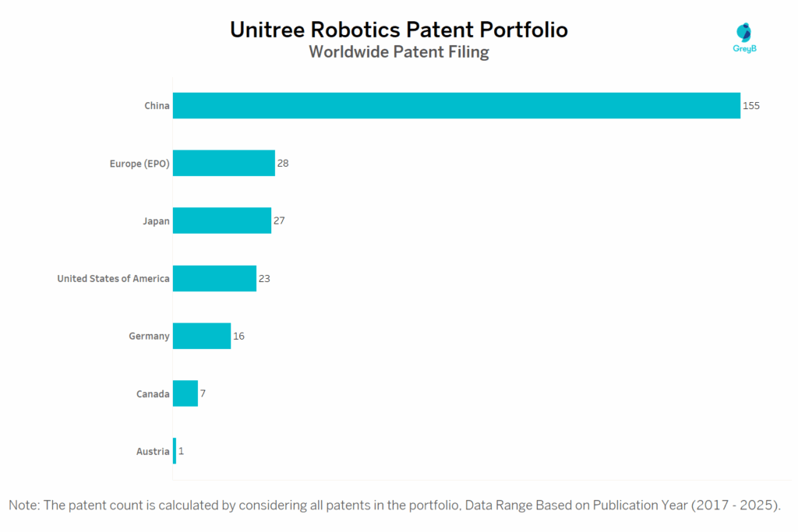The image size is (798, 532).
Task: Click the Unitree Robotics Patent Portfolio title
Action: [398, 30]
